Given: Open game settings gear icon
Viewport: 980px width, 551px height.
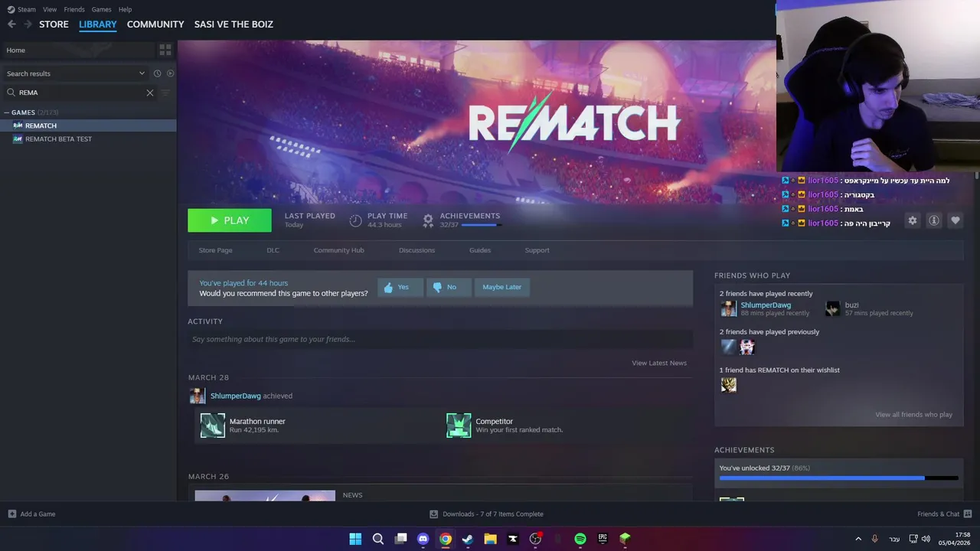Looking at the screenshot, I should [x=912, y=220].
